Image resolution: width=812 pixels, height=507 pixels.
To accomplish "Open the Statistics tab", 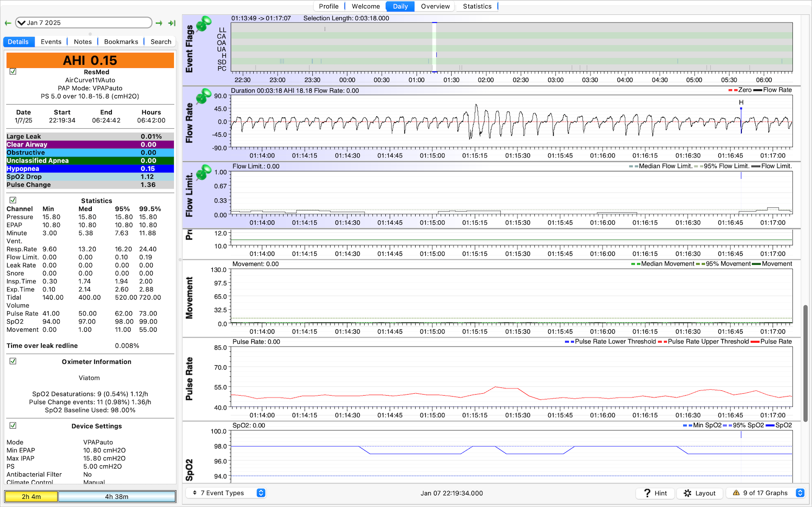I will pos(477,6).
